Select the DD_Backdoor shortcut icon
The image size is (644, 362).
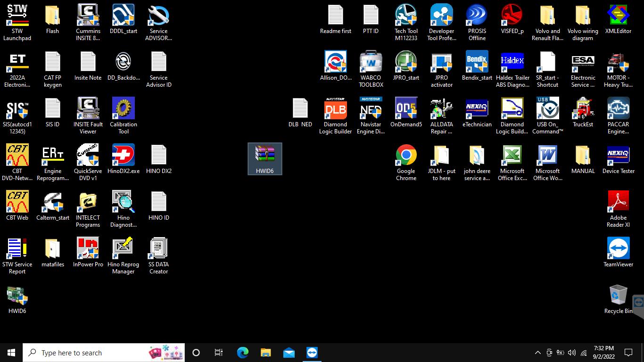point(124,66)
